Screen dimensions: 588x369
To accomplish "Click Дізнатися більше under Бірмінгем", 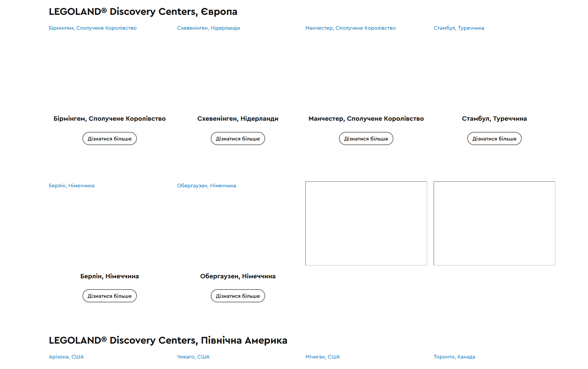I will 109,138.
